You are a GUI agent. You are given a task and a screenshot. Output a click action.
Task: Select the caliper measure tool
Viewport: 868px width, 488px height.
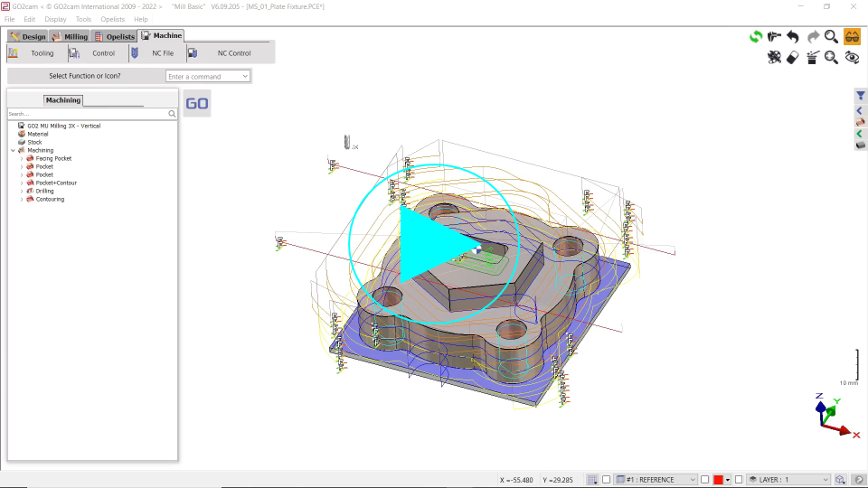pyautogui.click(x=774, y=36)
